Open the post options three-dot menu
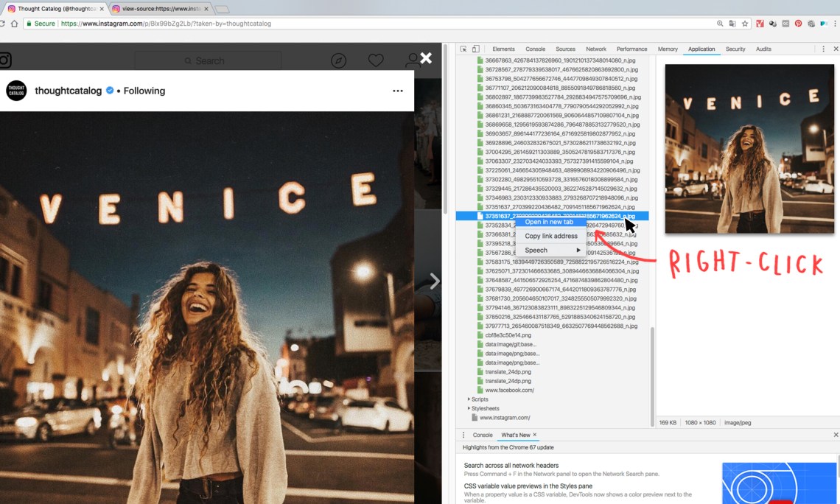This screenshot has width=840, height=504. click(x=397, y=91)
